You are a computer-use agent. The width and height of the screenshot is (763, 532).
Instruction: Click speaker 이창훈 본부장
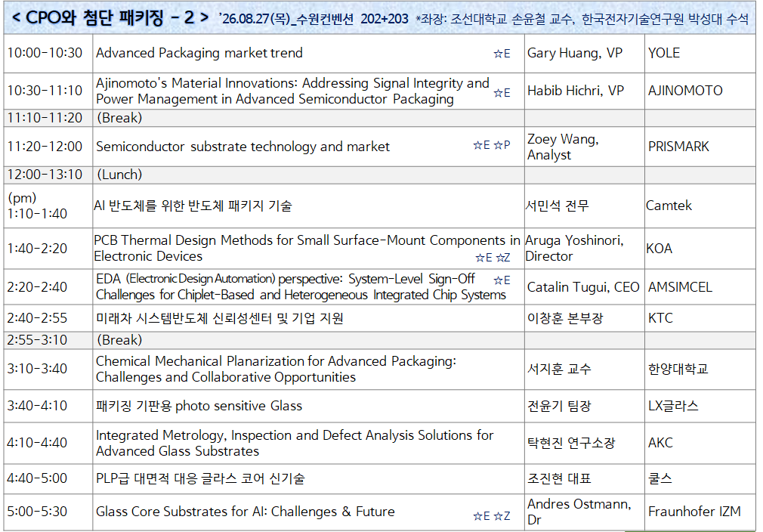565,318
